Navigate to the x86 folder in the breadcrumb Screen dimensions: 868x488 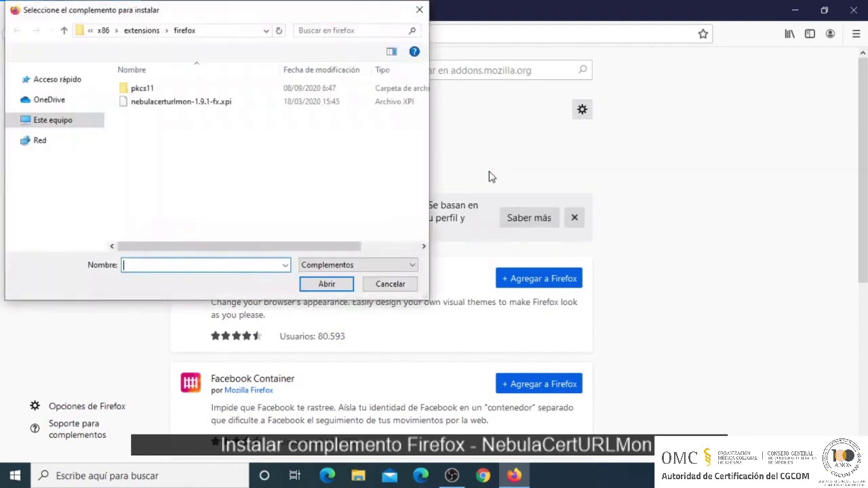point(103,30)
